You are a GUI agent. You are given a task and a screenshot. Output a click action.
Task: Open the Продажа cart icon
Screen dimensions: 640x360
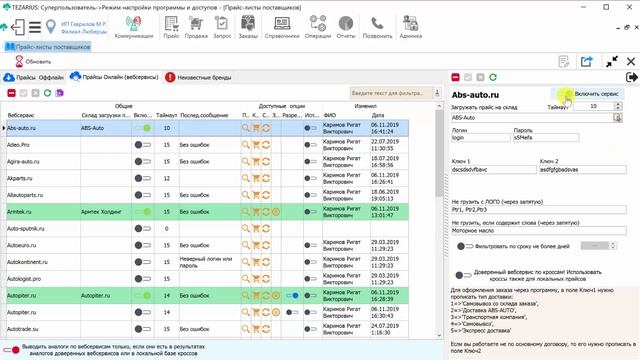196,27
